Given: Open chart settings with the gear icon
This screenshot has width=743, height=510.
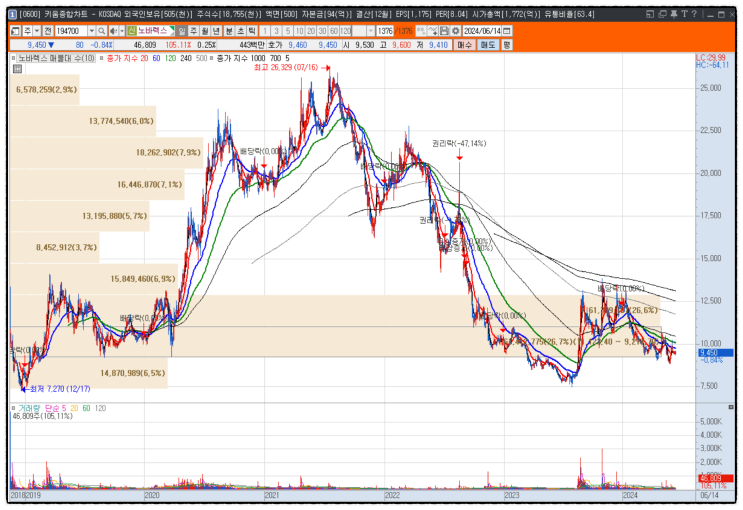Looking at the screenshot, I should point(455,31).
